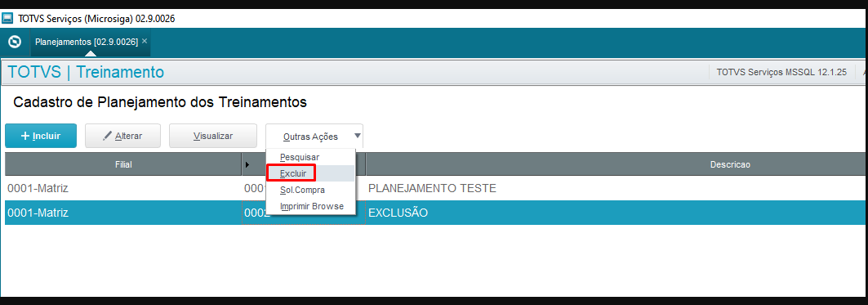Close the Planejamentos tab with X

click(x=145, y=41)
